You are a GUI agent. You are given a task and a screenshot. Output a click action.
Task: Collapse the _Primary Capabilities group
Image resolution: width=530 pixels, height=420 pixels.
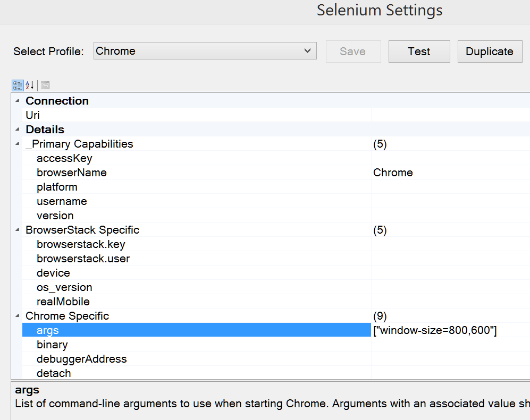point(17,144)
